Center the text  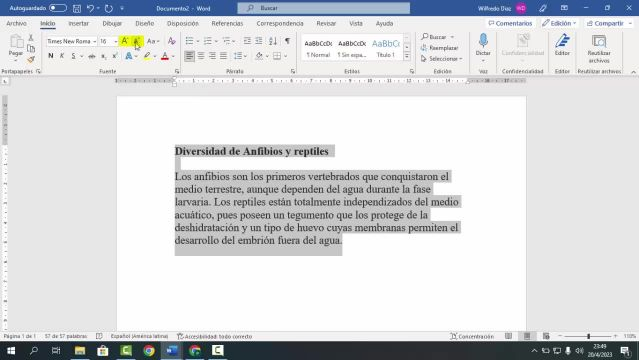(201, 56)
